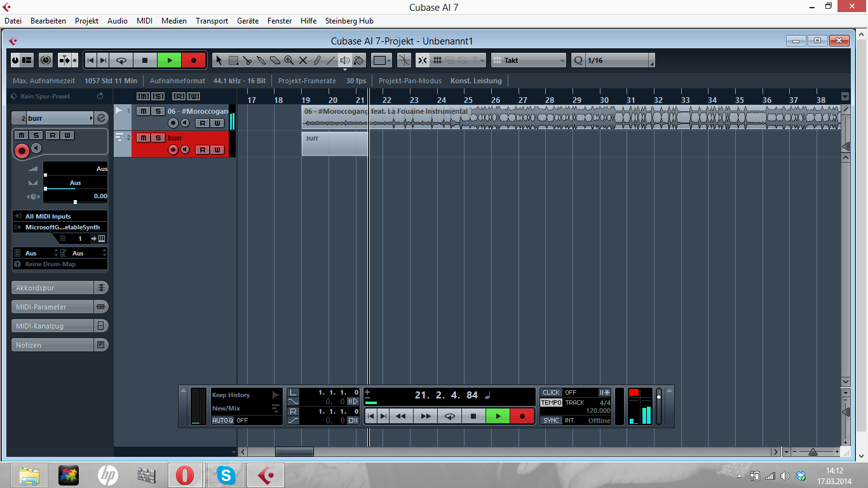Open the Audio menu

coord(118,21)
